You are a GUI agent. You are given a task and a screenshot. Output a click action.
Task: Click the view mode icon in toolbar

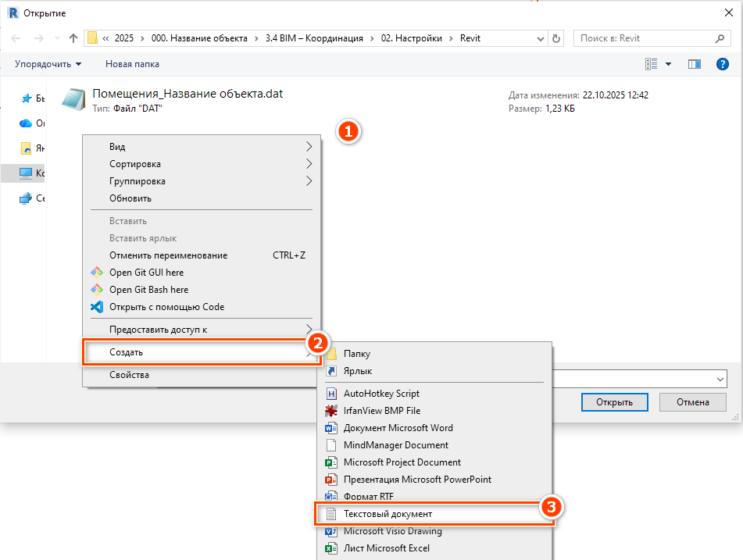pyautogui.click(x=652, y=64)
